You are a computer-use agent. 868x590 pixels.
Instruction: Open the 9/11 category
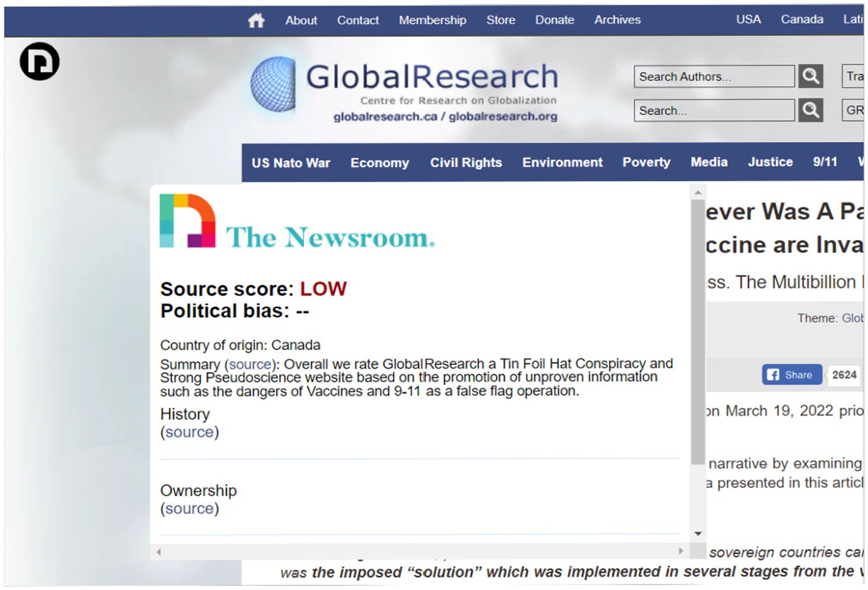pyautogui.click(x=825, y=162)
